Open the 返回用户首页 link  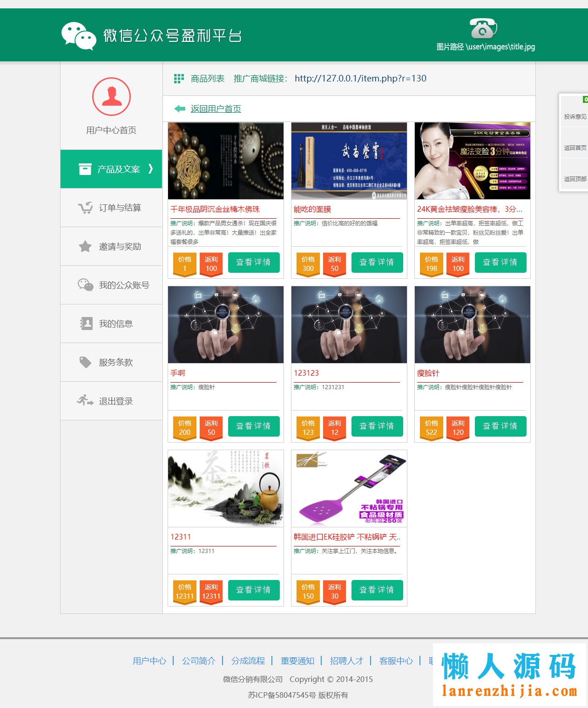(x=215, y=108)
